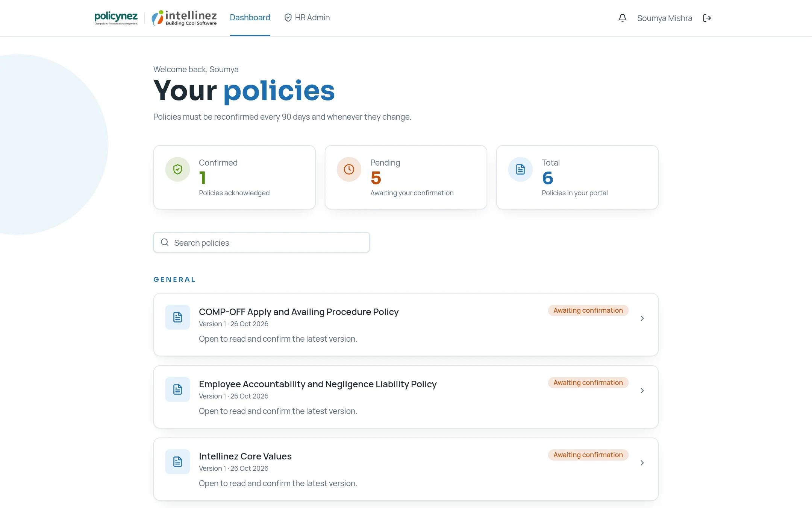
Task: Open Employee Accountability and Negligence Liability Policy title
Action: pyautogui.click(x=318, y=384)
